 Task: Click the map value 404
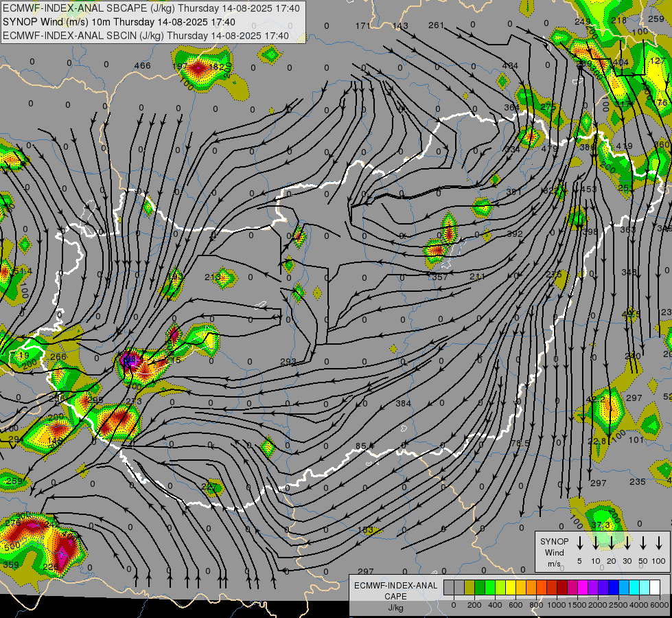click(620, 62)
